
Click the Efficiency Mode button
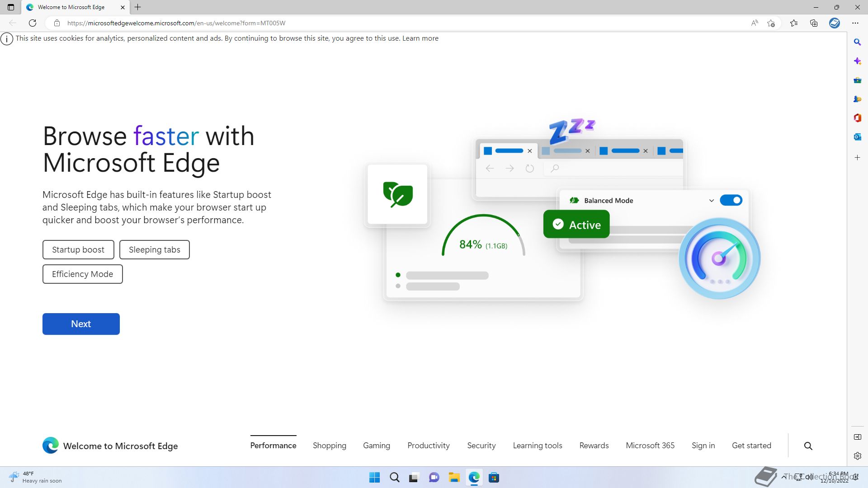point(83,274)
